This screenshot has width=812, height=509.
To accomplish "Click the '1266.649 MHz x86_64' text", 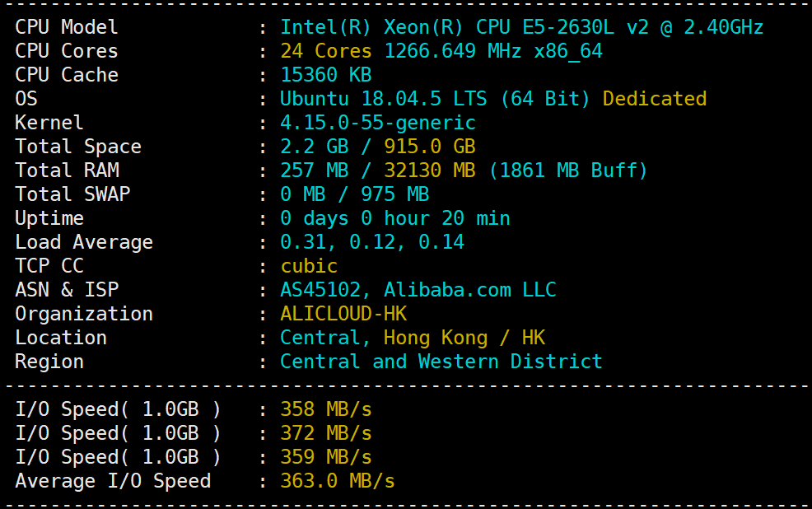I will tap(493, 51).
